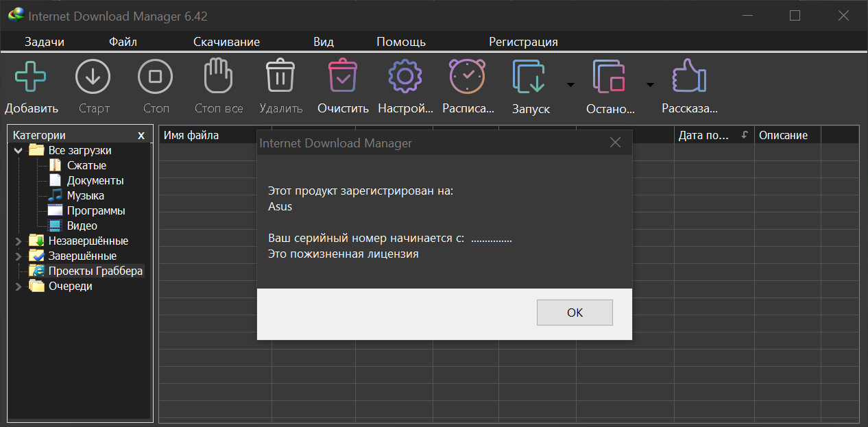
Task: Select the Музыка category in sidebar
Action: (85, 196)
